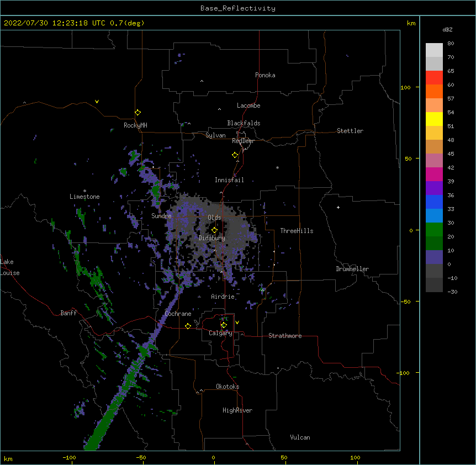
Task: Click the km unit label at top right
Action: tap(411, 23)
